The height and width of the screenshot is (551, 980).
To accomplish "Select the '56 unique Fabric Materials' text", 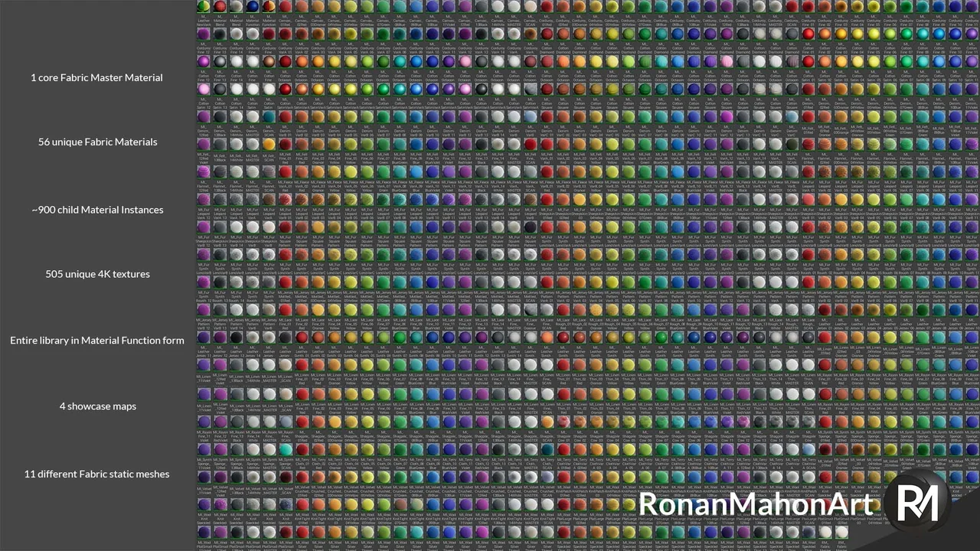I will [98, 142].
